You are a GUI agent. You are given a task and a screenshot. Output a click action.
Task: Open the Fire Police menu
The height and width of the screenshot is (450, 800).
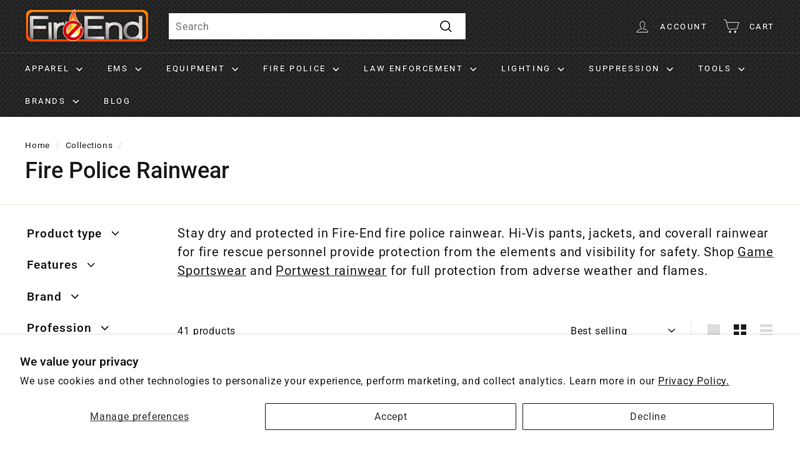point(301,69)
